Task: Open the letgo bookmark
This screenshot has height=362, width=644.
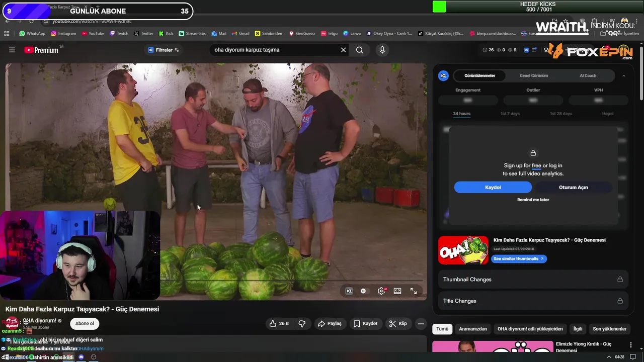Action: (x=330, y=34)
